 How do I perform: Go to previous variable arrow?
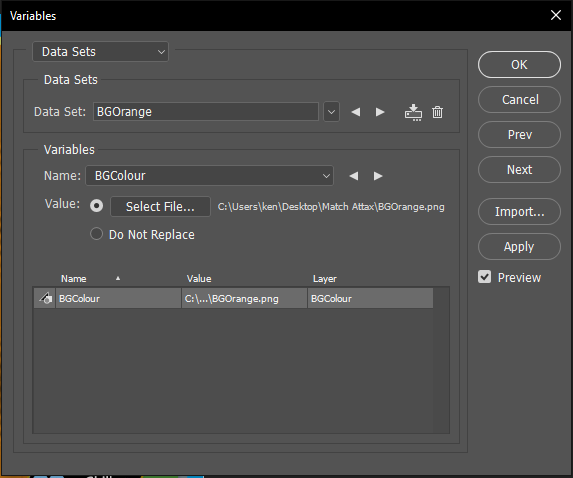tap(353, 176)
